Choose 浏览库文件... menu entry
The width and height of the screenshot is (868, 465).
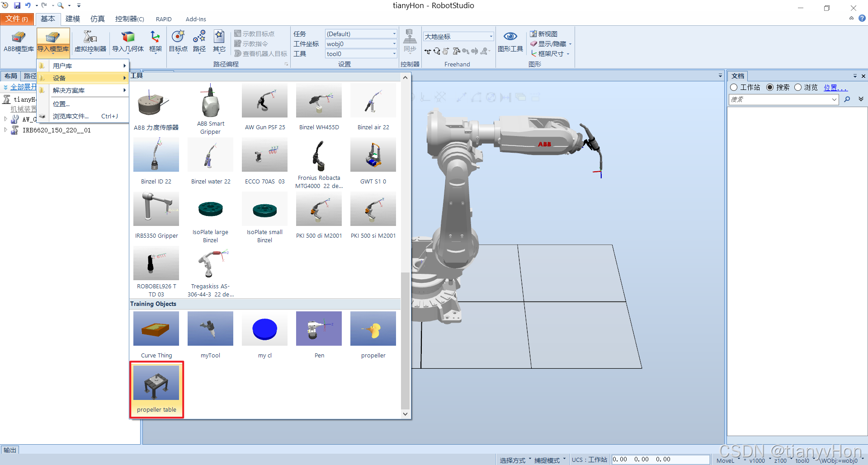click(x=83, y=116)
